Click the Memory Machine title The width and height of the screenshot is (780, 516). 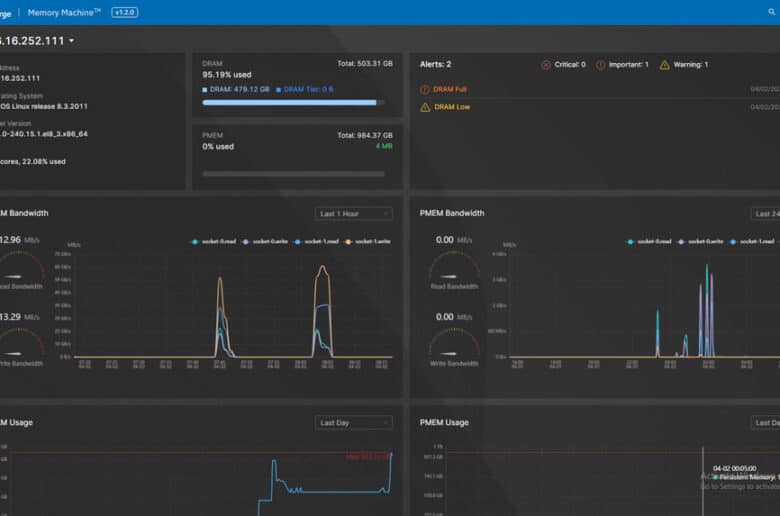[x=64, y=12]
